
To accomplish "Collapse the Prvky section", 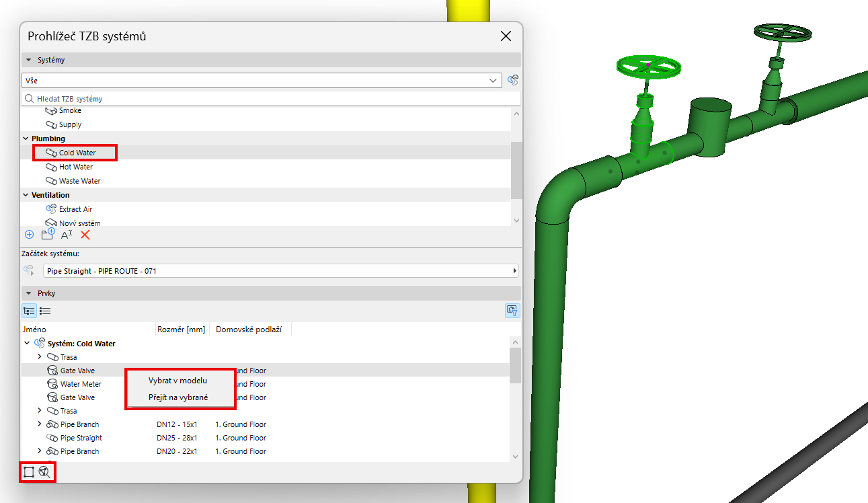I will 29,293.
